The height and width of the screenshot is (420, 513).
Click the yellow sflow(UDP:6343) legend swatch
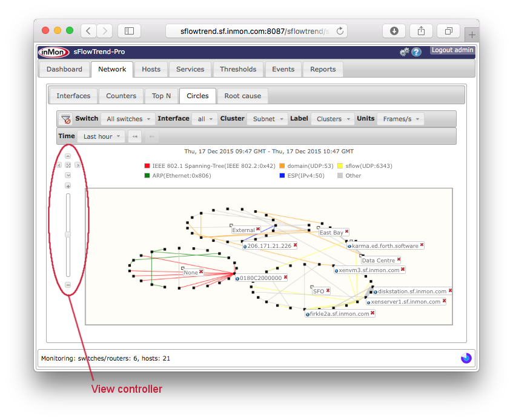point(340,166)
